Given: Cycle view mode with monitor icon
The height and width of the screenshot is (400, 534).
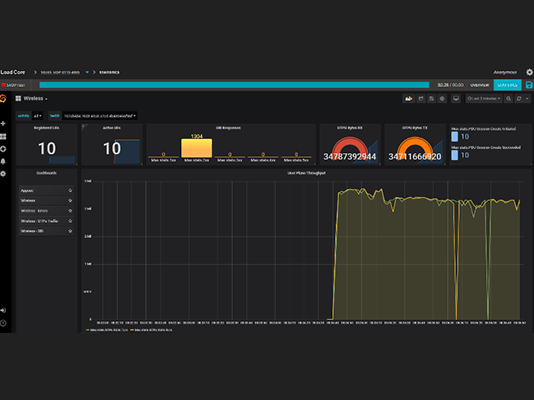Looking at the screenshot, I should (x=456, y=99).
